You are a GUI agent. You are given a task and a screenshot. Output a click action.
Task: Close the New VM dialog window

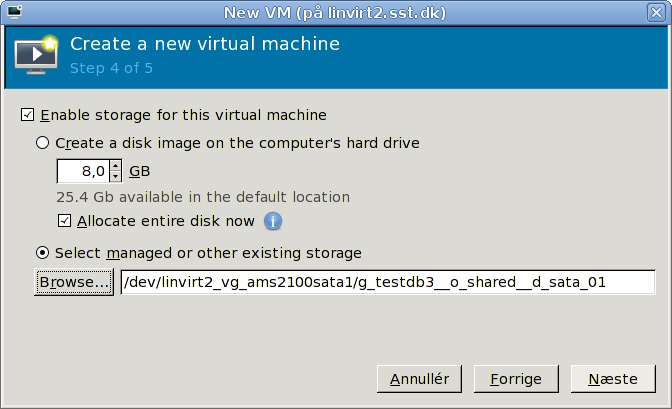pos(656,12)
